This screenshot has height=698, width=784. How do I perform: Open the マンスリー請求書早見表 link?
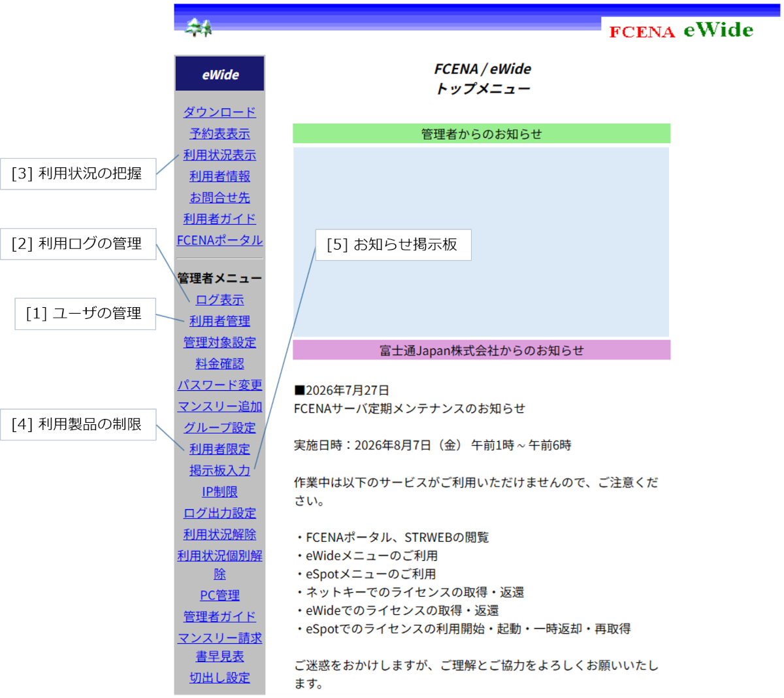coord(220,647)
